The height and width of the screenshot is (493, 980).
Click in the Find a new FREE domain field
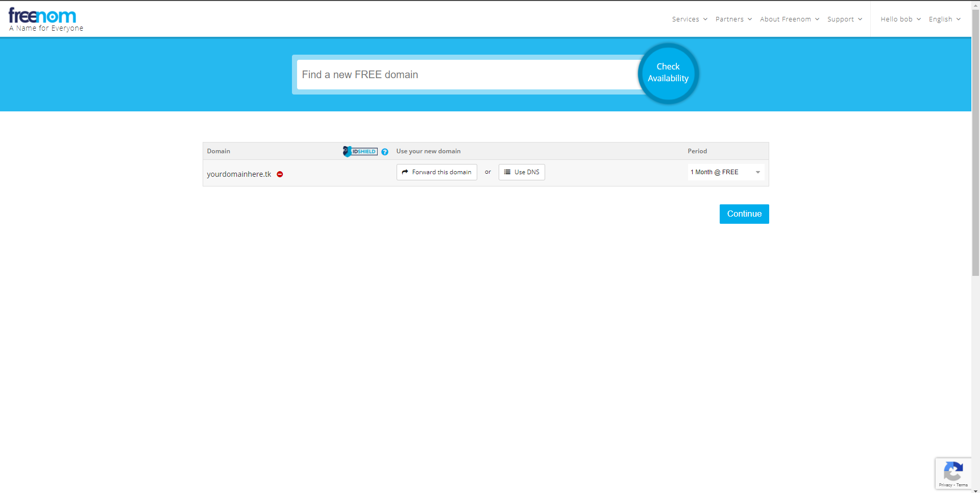pyautogui.click(x=459, y=74)
